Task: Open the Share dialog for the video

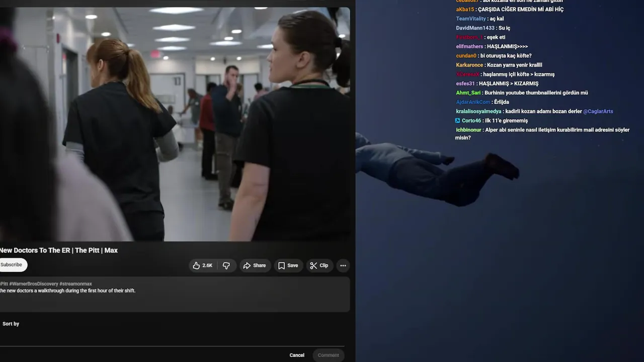Action: (255, 265)
